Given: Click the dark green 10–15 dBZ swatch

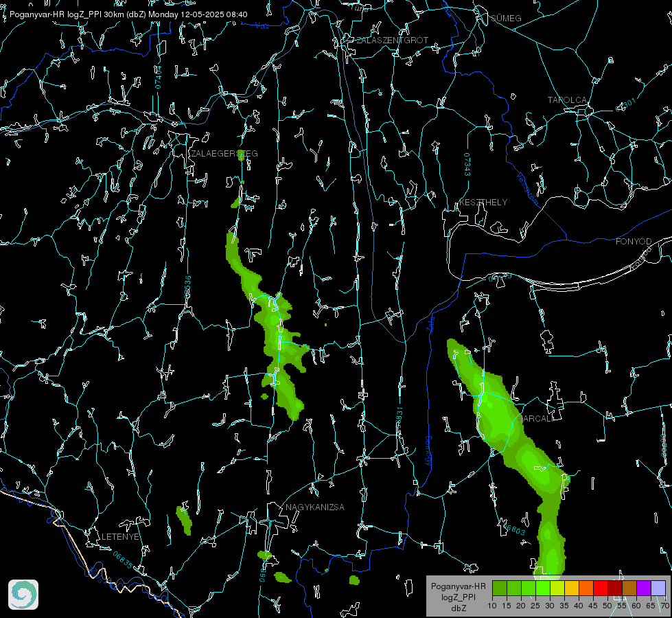Looking at the screenshot, I should click(x=500, y=588).
